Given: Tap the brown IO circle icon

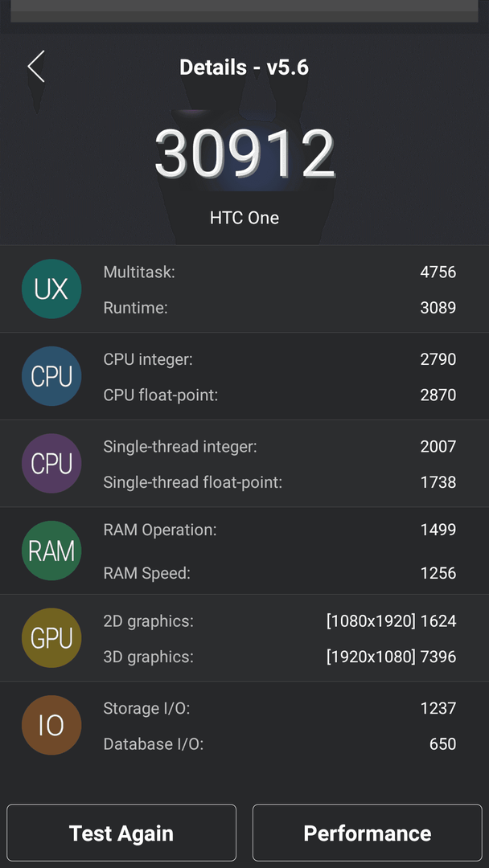Looking at the screenshot, I should (x=51, y=725).
